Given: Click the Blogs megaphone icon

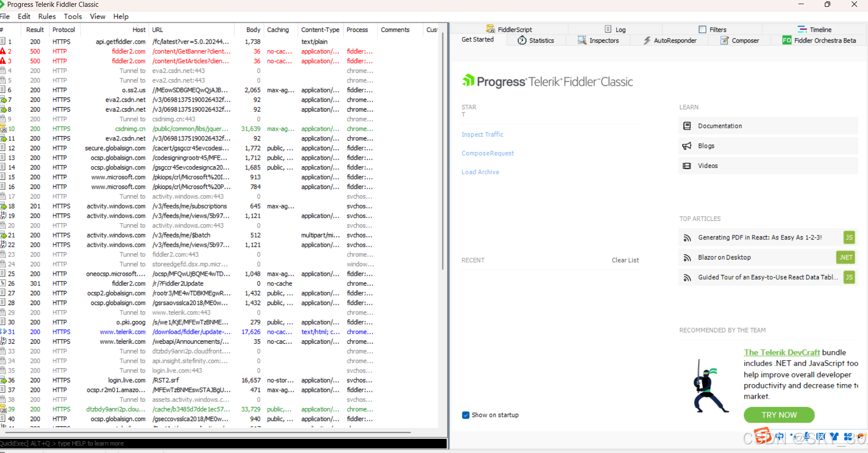Looking at the screenshot, I should [687, 146].
